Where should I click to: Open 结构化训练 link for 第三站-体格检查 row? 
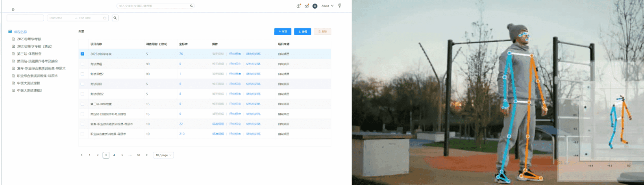coord(254,104)
